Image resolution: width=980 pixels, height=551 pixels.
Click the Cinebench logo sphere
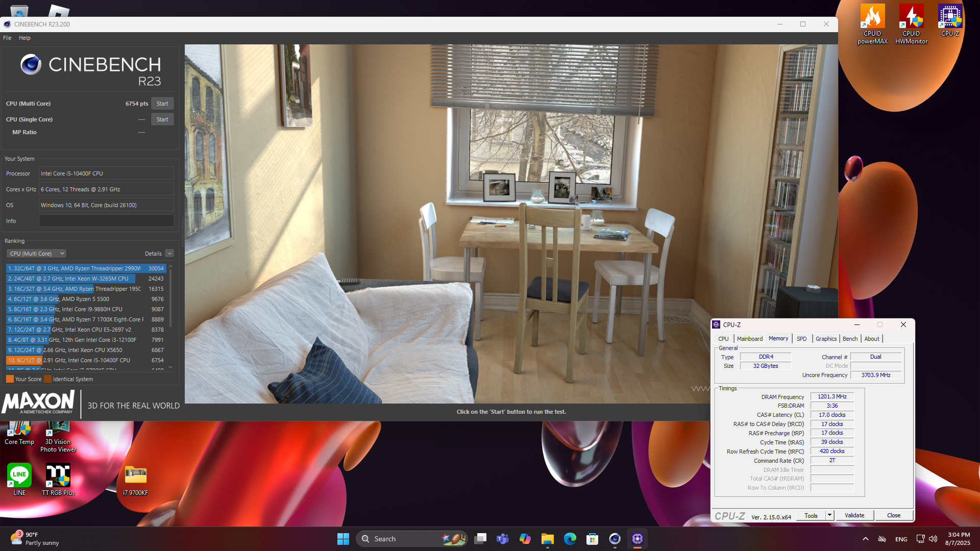[31, 65]
